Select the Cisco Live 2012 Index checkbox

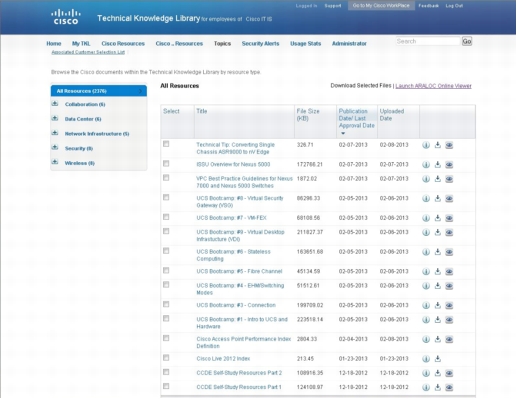click(166, 358)
